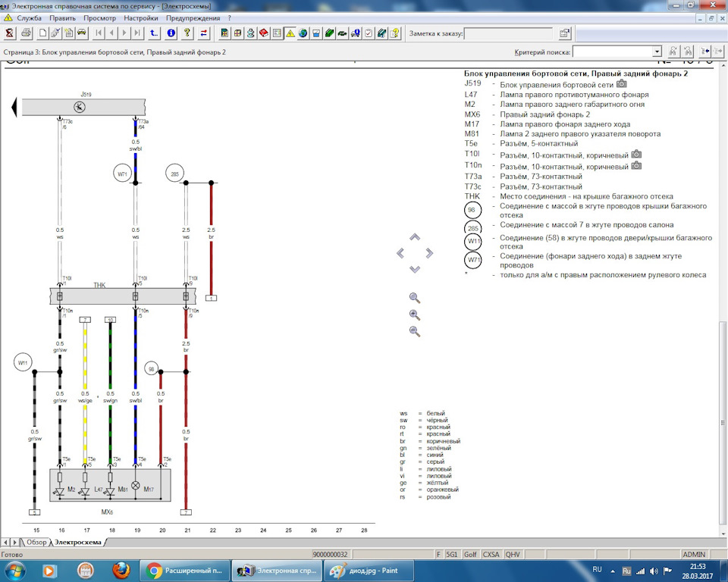Open the Критерий поиска dropdown arrow
Viewport: 728px width, 582px height.
tap(657, 52)
